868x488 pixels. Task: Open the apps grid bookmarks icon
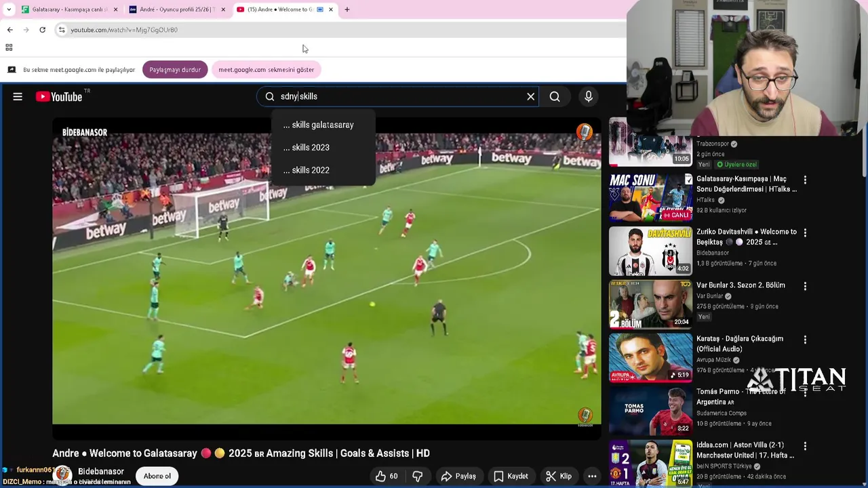(9, 47)
